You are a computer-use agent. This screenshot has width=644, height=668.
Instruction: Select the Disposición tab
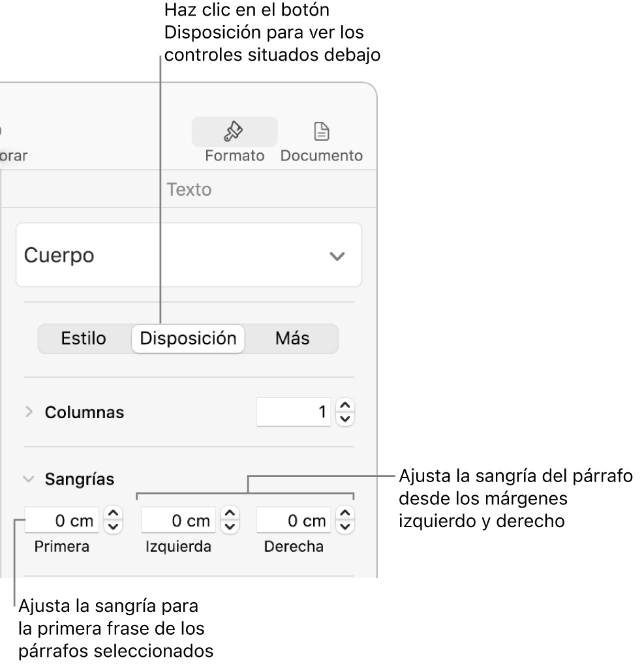click(188, 339)
